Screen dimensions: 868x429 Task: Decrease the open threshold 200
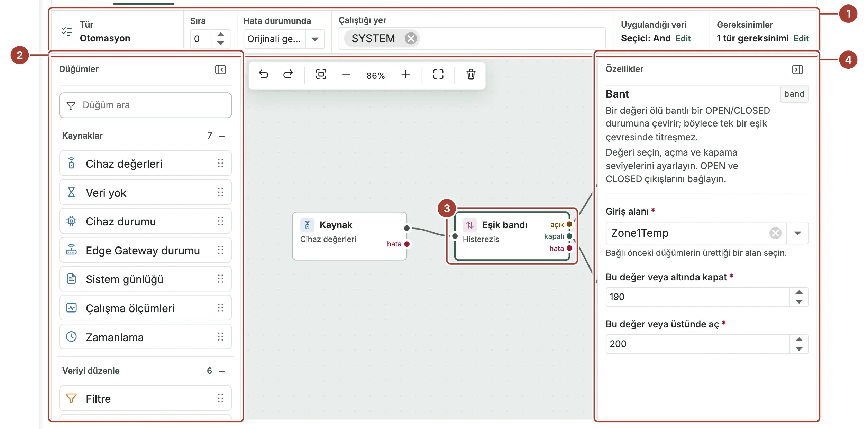click(799, 348)
